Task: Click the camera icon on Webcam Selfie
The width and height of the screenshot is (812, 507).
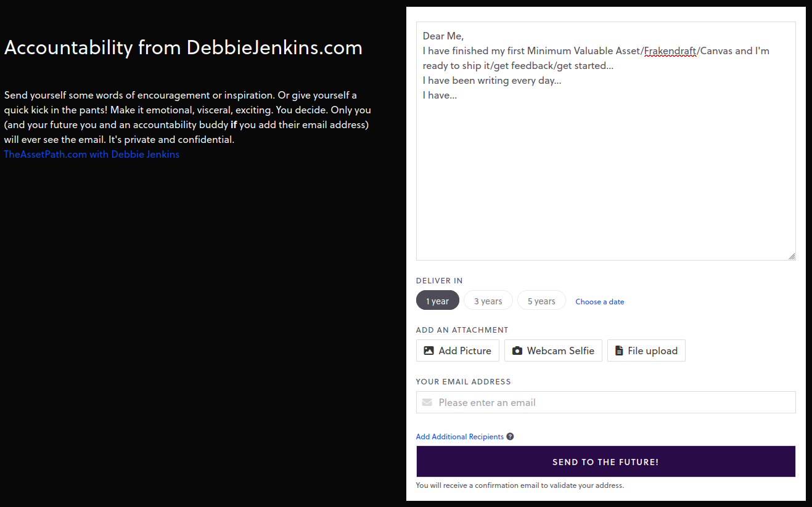Action: 517,351
